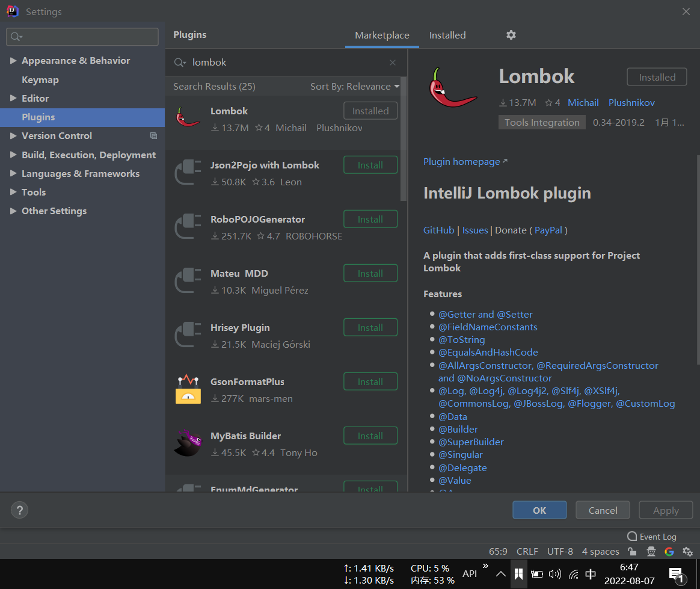Switch to Installed tab
This screenshot has width=700, height=589.
tap(447, 35)
